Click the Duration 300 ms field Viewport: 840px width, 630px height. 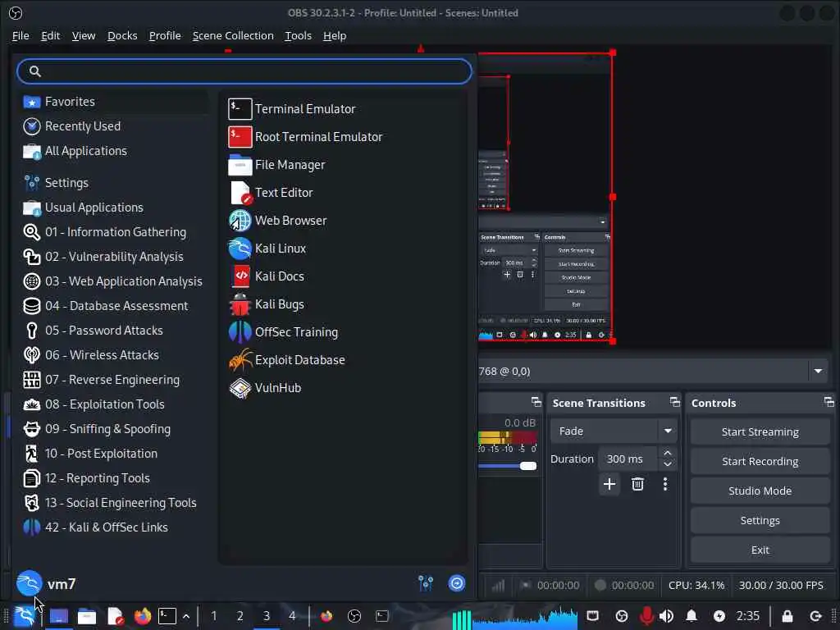tap(628, 459)
